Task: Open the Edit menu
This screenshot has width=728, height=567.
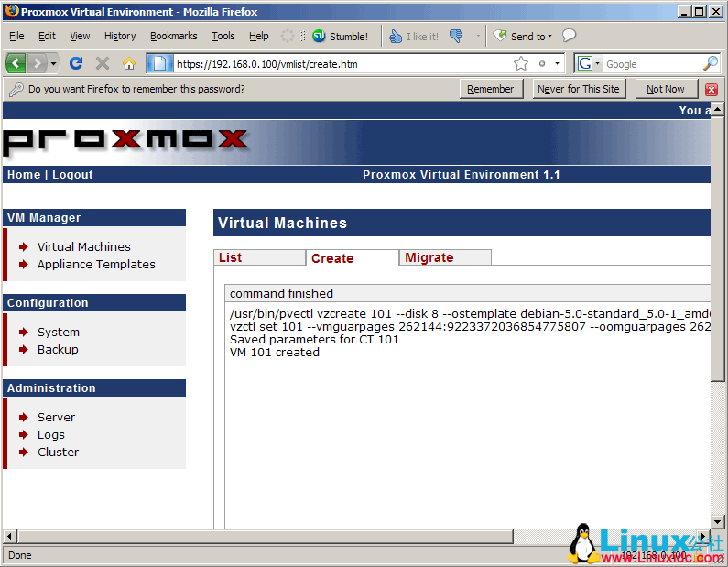Action: coord(47,36)
